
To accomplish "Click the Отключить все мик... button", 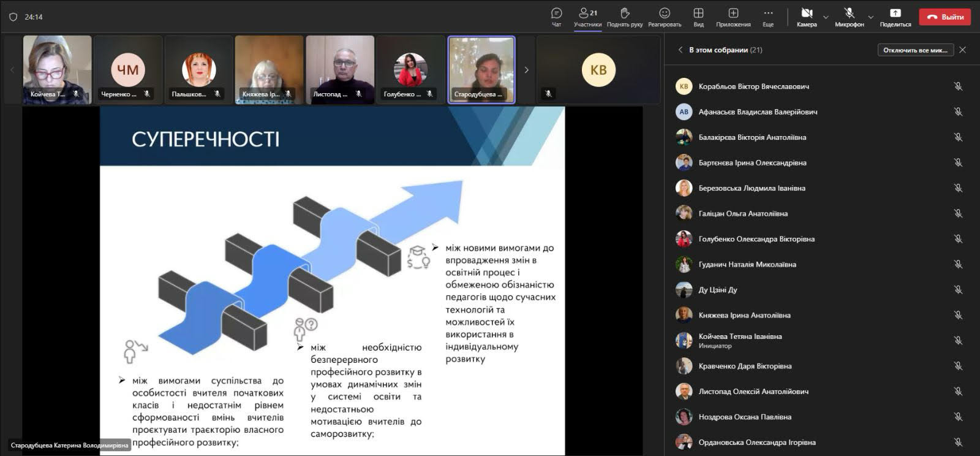I will 915,50.
